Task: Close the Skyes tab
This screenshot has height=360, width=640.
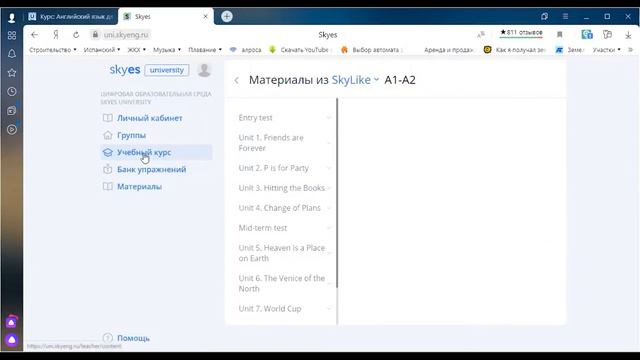Action: 205,16
